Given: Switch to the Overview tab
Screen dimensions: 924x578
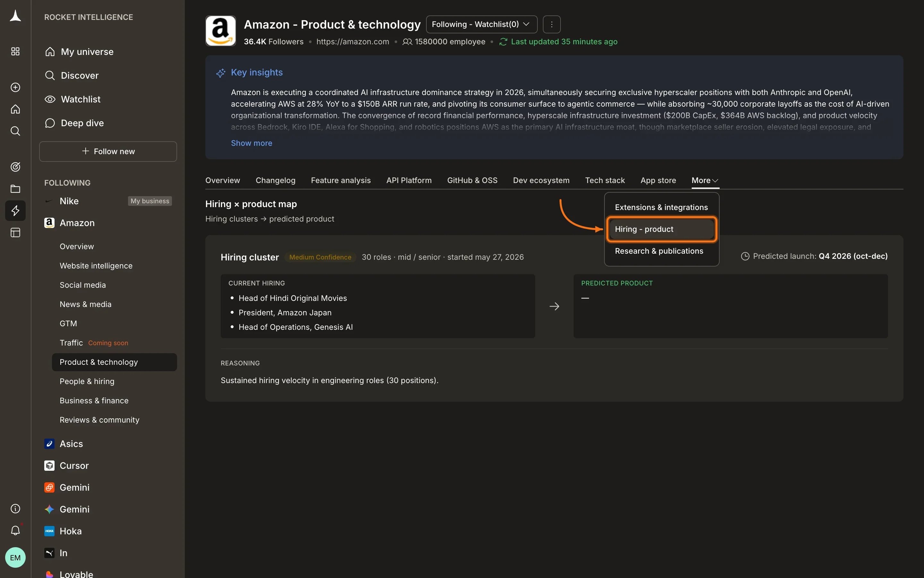Looking at the screenshot, I should pyautogui.click(x=223, y=180).
